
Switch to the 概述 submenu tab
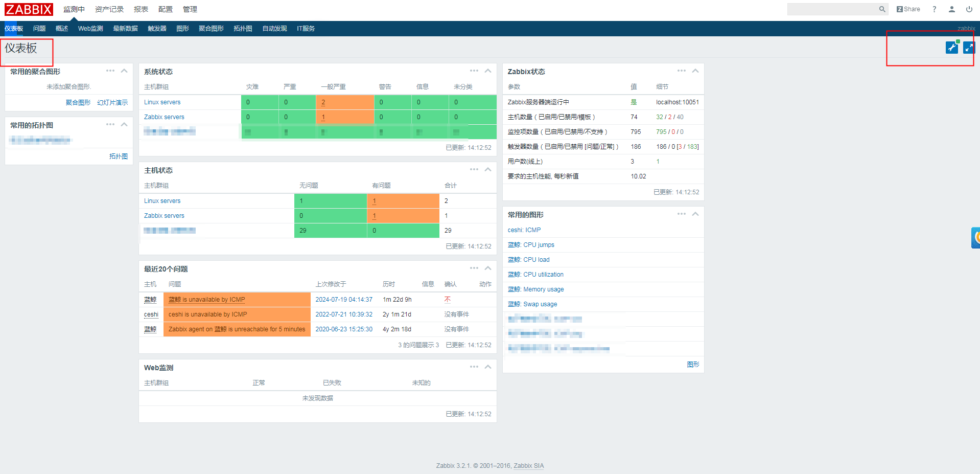point(62,29)
